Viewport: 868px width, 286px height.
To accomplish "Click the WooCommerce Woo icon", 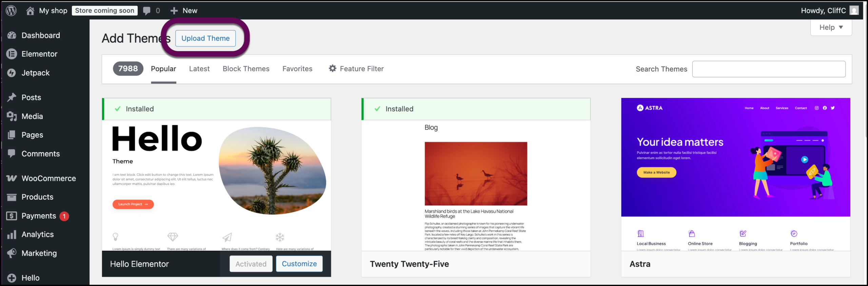I will click(12, 178).
